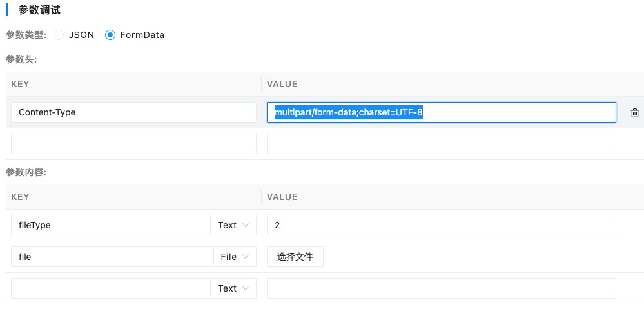Select the JSON parameter type radio

pos(59,35)
